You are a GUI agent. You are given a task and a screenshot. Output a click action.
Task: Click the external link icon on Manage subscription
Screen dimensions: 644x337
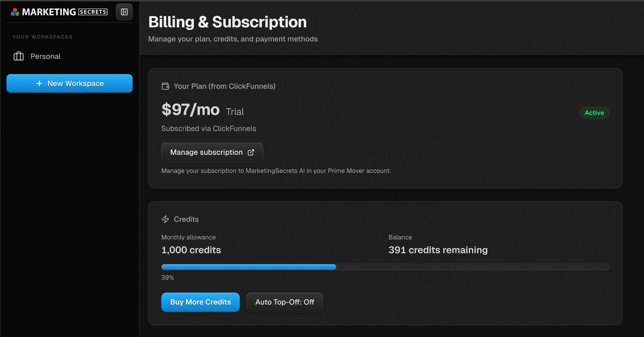[x=251, y=152]
